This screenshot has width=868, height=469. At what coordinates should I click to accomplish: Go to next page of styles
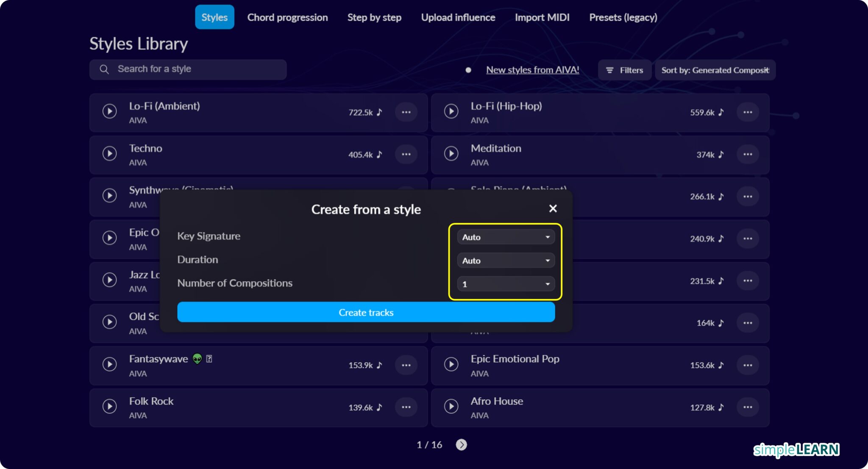(x=461, y=444)
